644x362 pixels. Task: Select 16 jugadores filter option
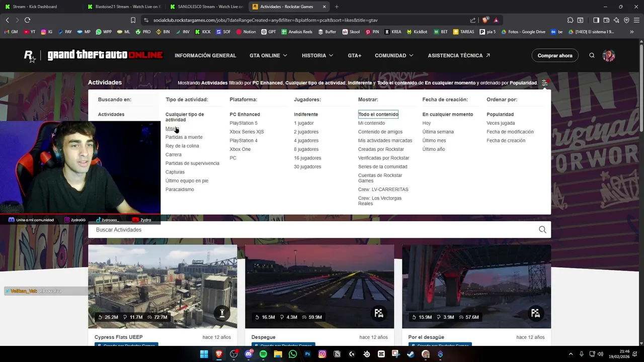[x=307, y=158]
